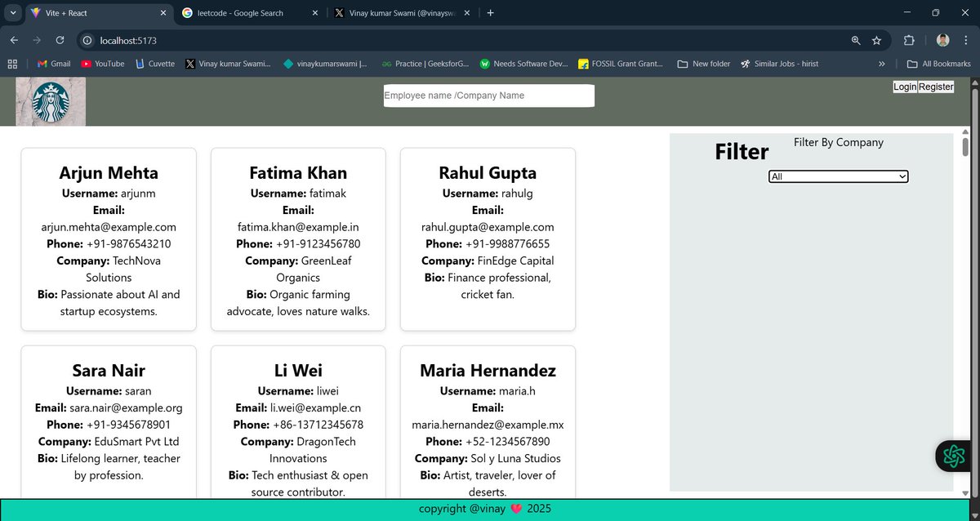Close the Vinay kumar Swami tab
980x521 pixels.
click(x=467, y=13)
